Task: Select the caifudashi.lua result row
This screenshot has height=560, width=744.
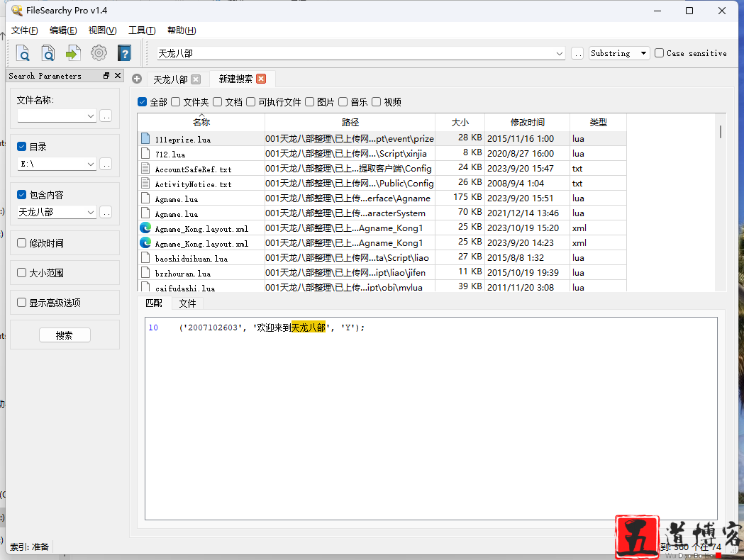Action: 382,287
